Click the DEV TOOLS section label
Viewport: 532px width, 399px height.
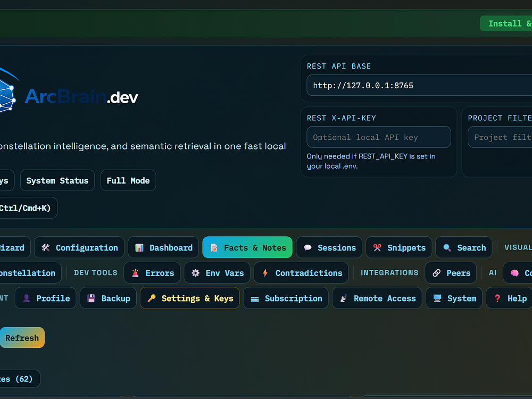tap(95, 273)
